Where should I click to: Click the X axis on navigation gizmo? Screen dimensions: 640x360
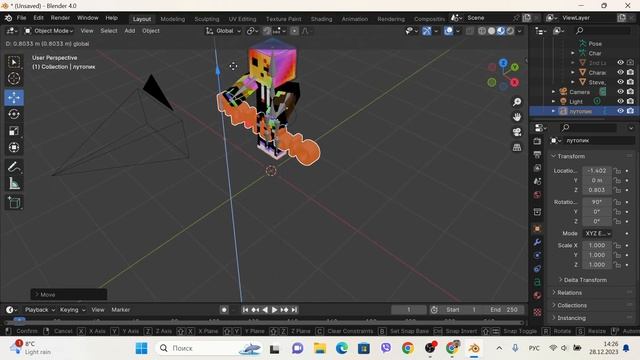pos(515,82)
